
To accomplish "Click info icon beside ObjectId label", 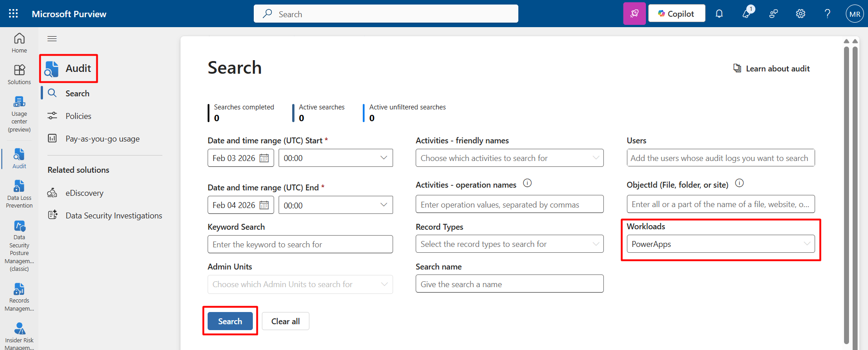I will tap(740, 183).
